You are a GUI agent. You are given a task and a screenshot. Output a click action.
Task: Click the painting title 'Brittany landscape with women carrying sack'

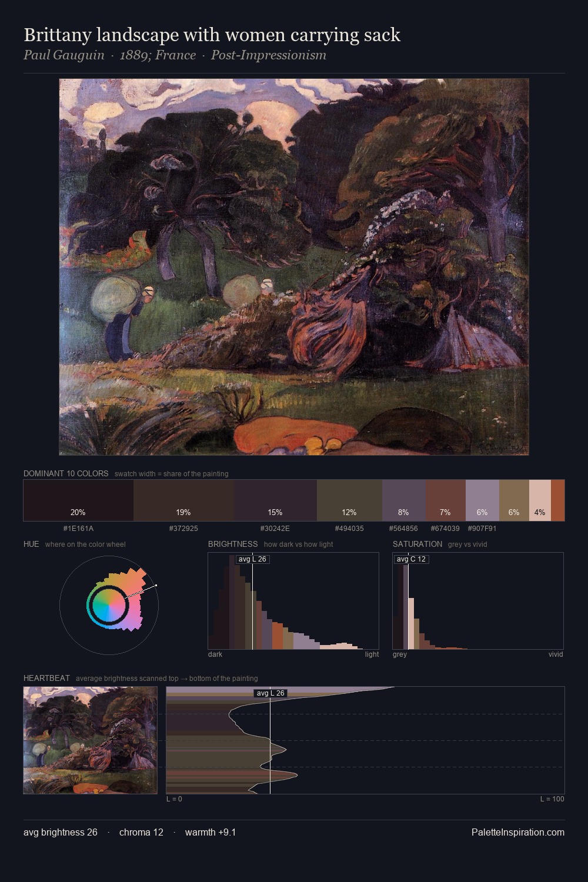click(212, 35)
